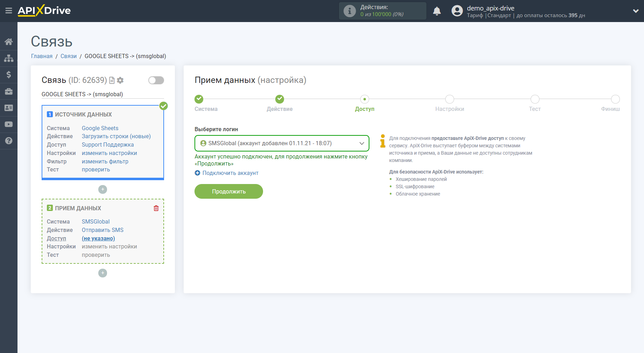Image resolution: width=644 pixels, height=353 pixels.
Task: Click the ИСТОЧНИК ДАННЫХ block header
Action: (83, 114)
